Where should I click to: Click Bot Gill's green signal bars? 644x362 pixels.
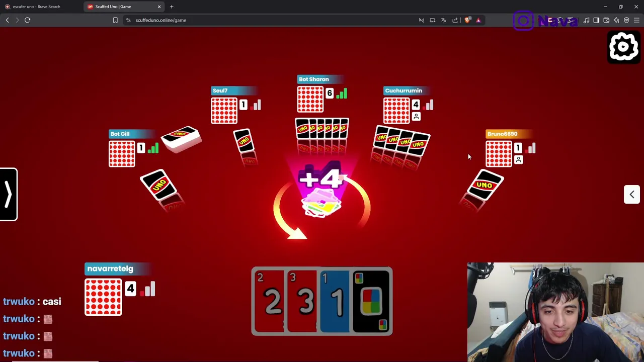153,148
